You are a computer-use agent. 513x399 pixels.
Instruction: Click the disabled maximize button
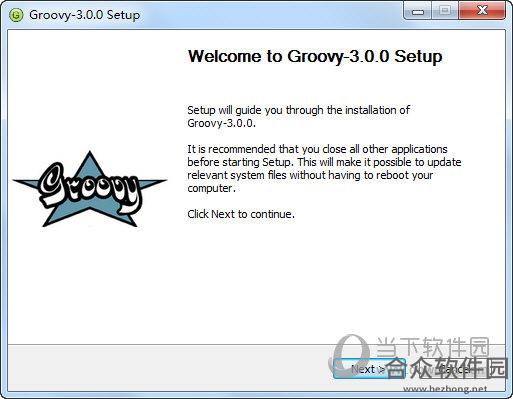445,11
